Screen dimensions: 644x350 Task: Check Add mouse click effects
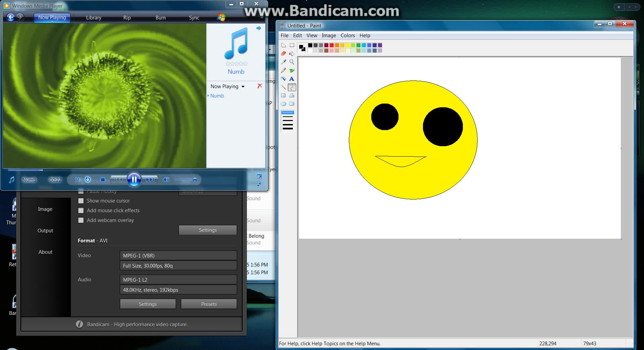pyautogui.click(x=81, y=210)
